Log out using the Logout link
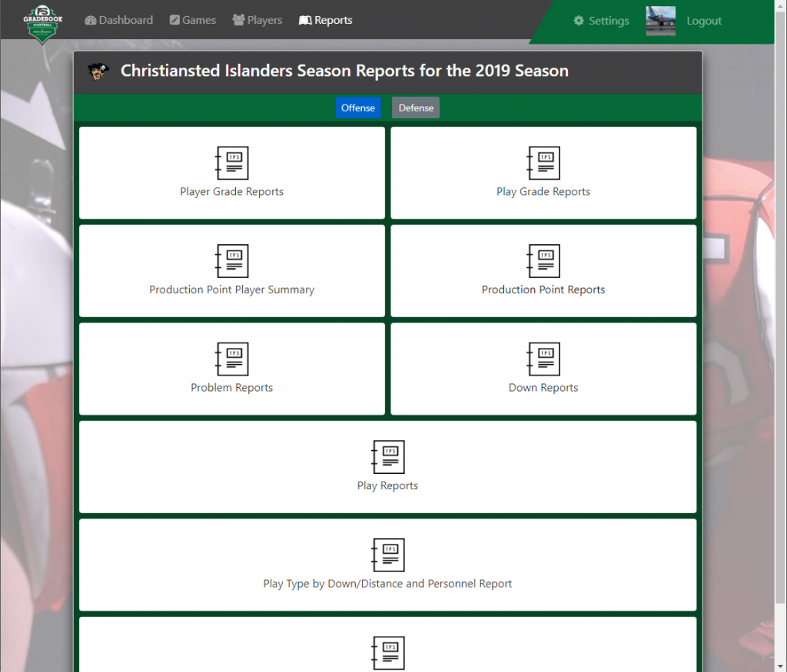 pyautogui.click(x=704, y=21)
